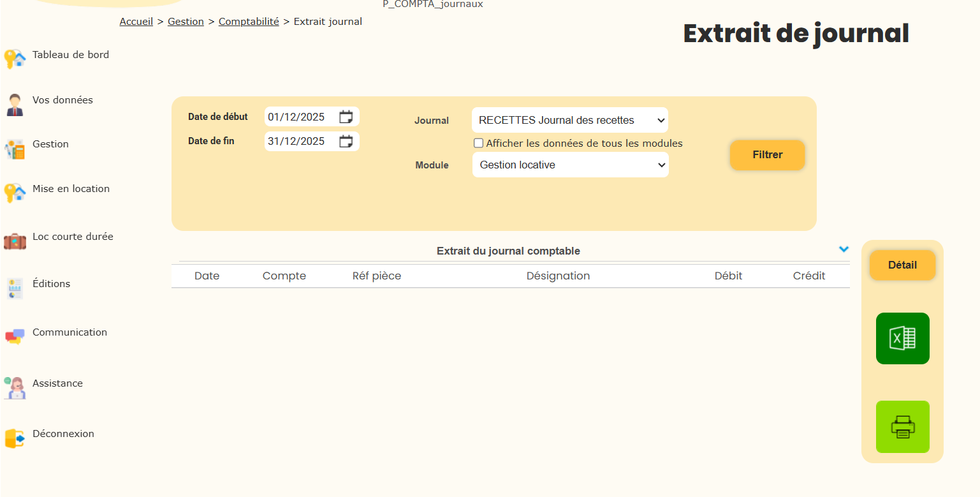
Task: Click the Vos données person icon
Action: tap(15, 104)
